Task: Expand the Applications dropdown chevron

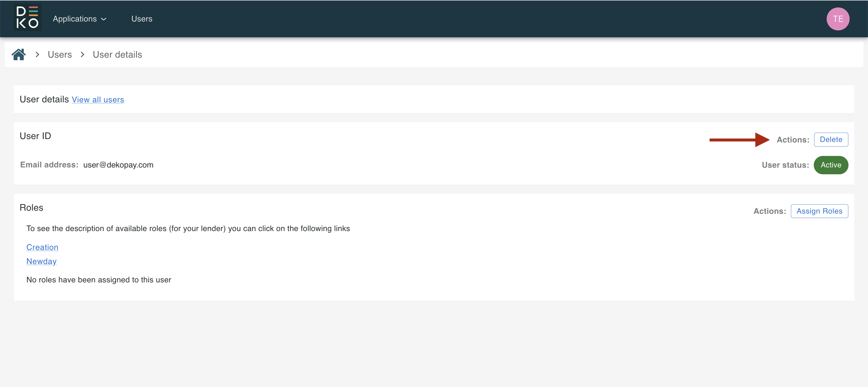Action: 104,19
